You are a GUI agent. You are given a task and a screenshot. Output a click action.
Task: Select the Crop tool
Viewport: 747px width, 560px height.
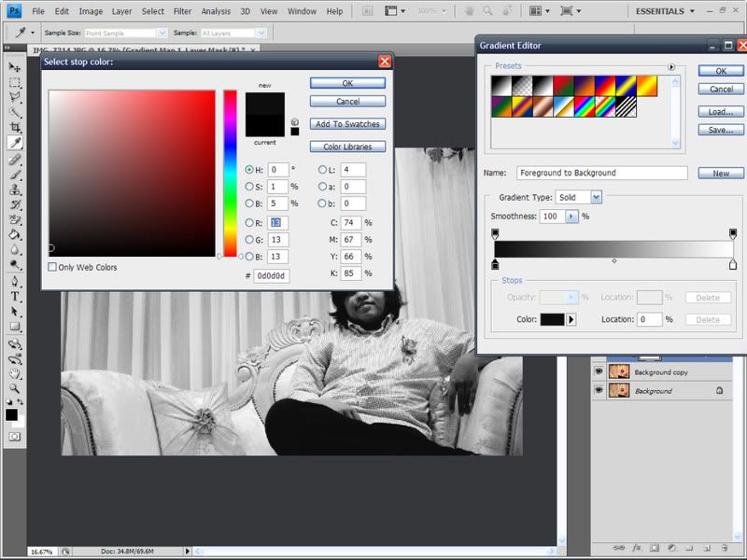pos(15,127)
